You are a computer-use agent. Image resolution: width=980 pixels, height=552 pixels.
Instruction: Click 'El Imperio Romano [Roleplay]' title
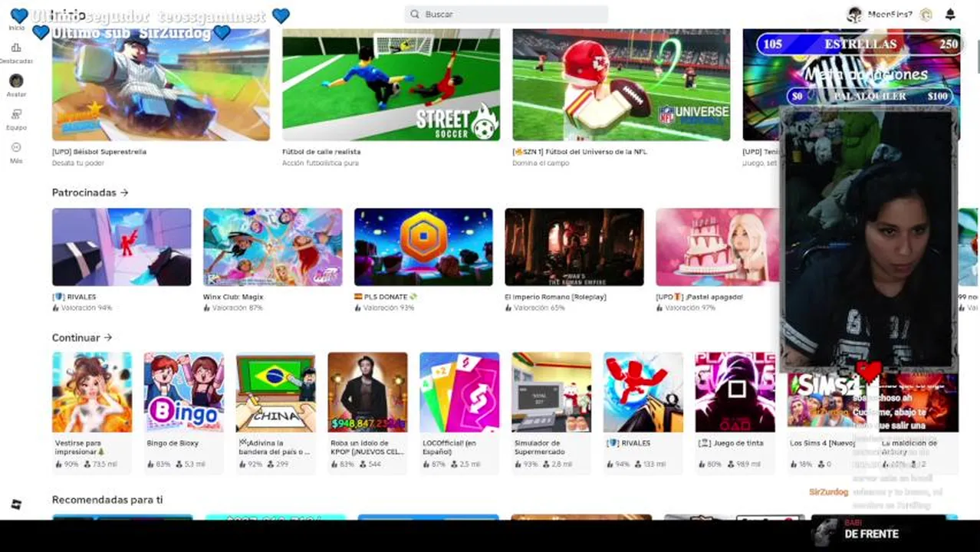pyautogui.click(x=555, y=297)
